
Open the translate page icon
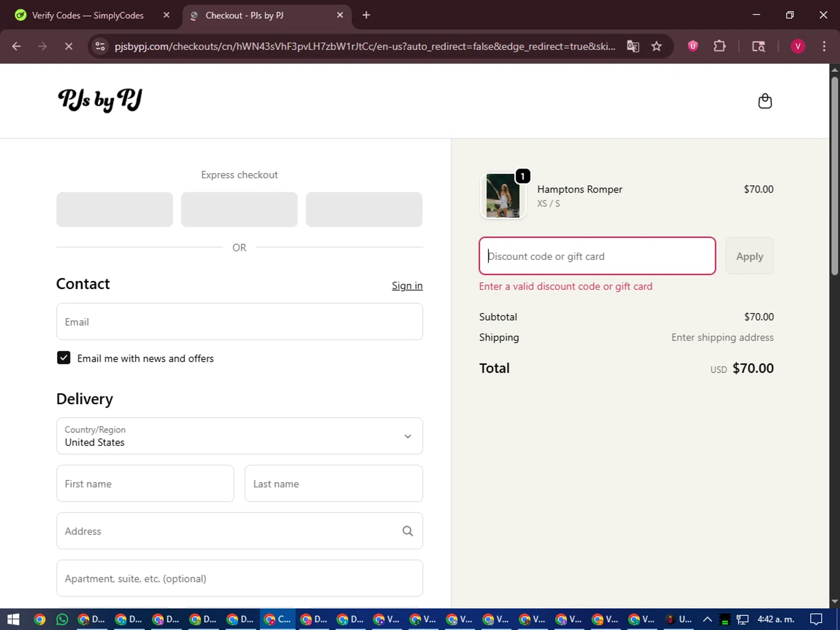tap(633, 46)
